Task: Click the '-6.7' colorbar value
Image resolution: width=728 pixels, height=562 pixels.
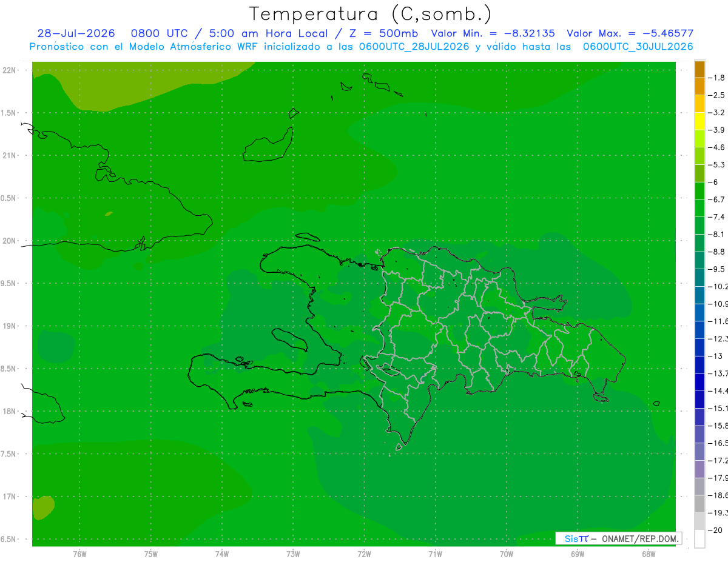Action: (x=718, y=199)
